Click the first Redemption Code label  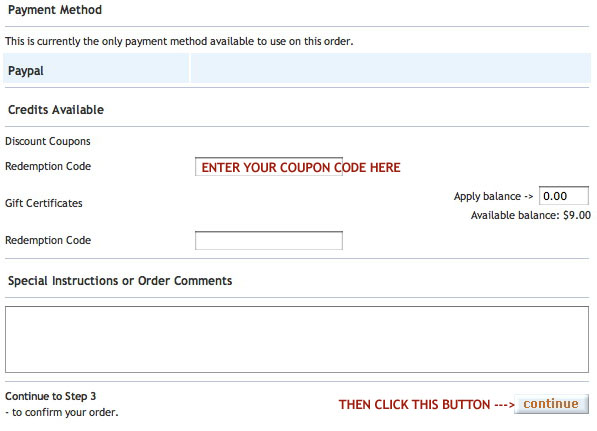[x=48, y=166]
